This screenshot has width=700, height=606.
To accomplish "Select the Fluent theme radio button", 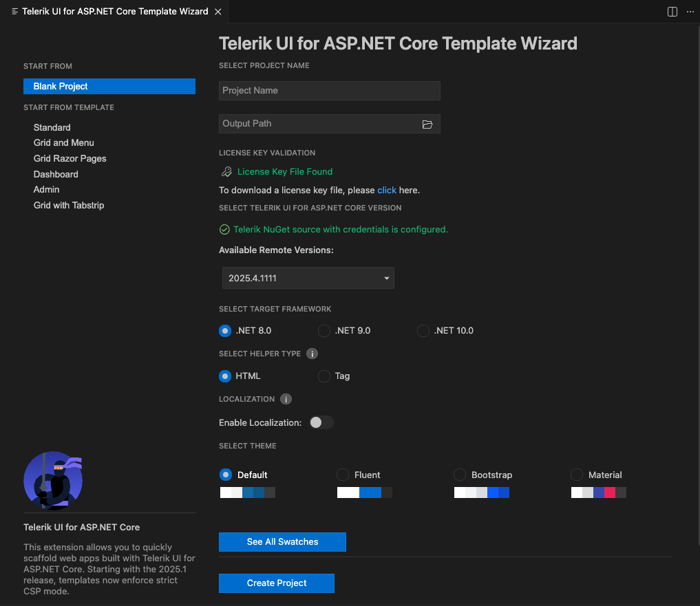I will [343, 475].
